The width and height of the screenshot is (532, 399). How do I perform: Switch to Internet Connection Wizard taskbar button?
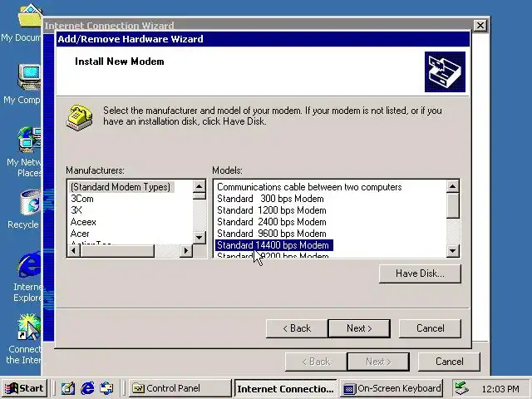285,388
